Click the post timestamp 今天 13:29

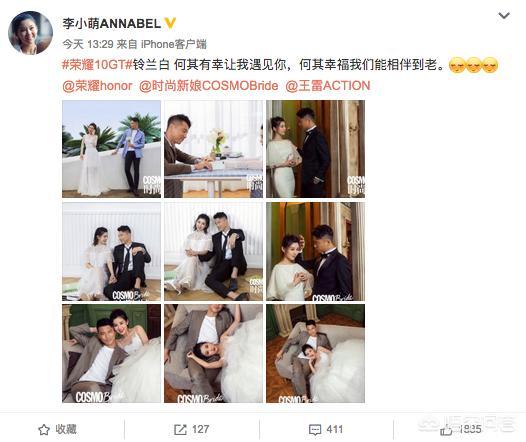coord(88,44)
